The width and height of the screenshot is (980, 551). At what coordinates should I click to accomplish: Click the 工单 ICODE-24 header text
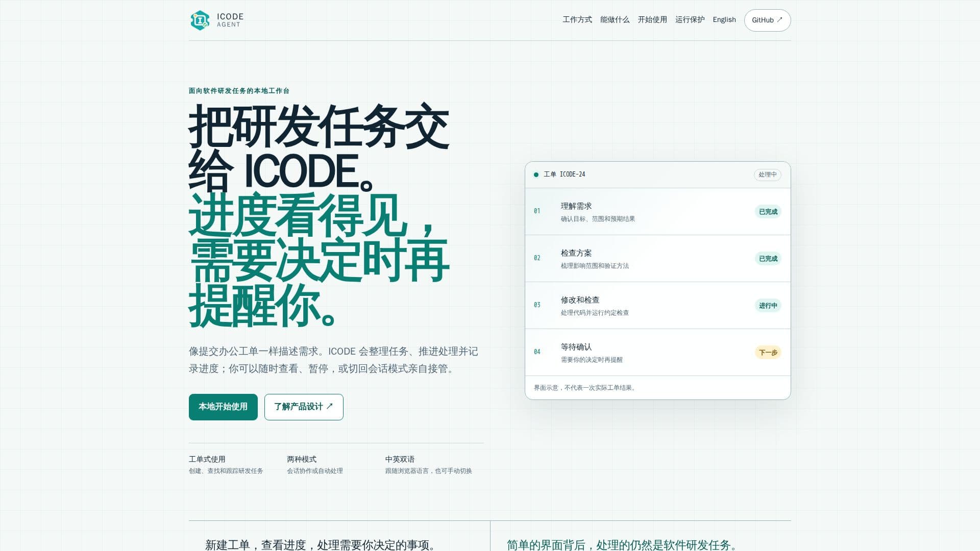click(x=565, y=174)
